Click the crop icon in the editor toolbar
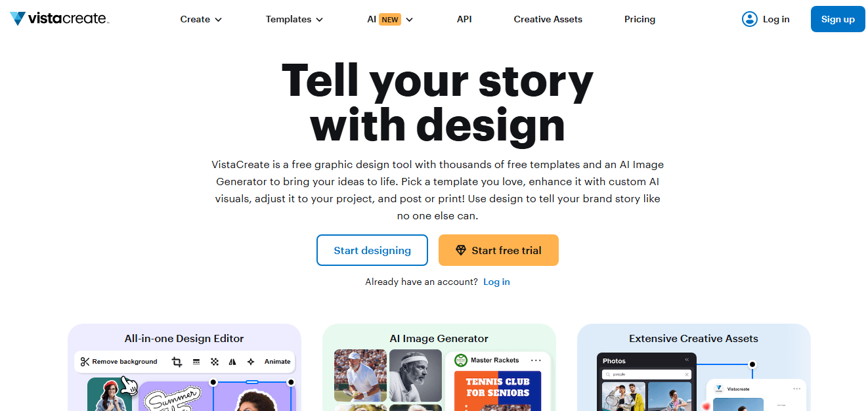The image size is (868, 411). pos(177,362)
